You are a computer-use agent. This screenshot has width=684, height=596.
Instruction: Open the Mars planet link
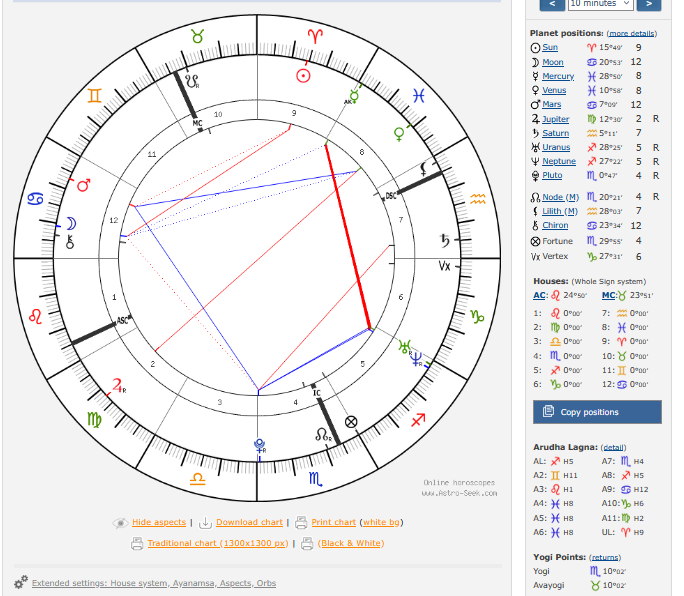point(551,104)
